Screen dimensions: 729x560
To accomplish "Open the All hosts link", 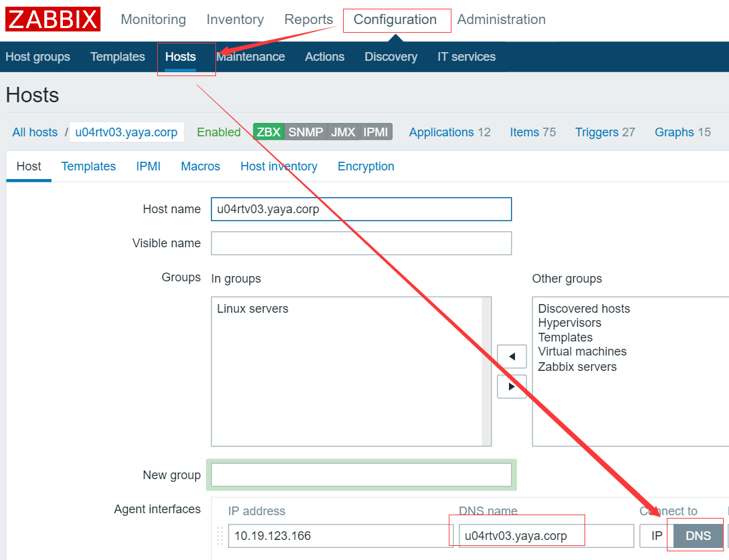I will coord(35,132).
